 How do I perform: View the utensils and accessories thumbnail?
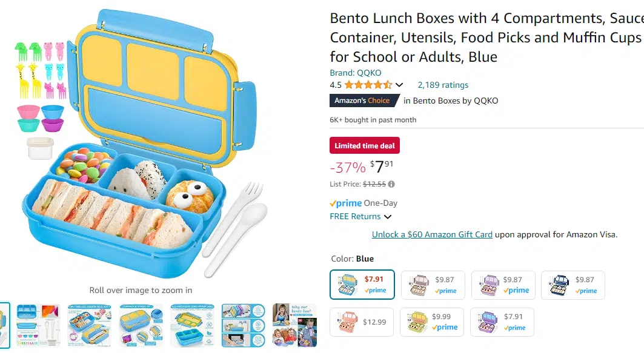point(39,326)
